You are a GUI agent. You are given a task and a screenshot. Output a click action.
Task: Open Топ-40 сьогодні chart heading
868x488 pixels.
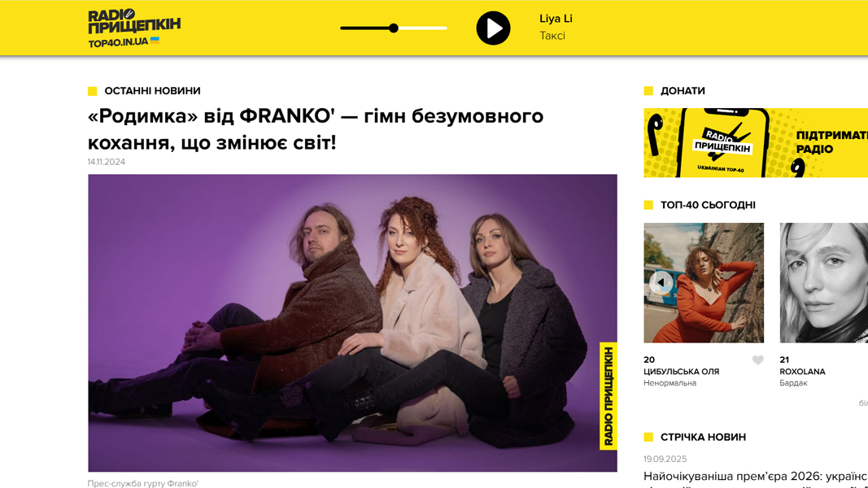[x=708, y=205]
